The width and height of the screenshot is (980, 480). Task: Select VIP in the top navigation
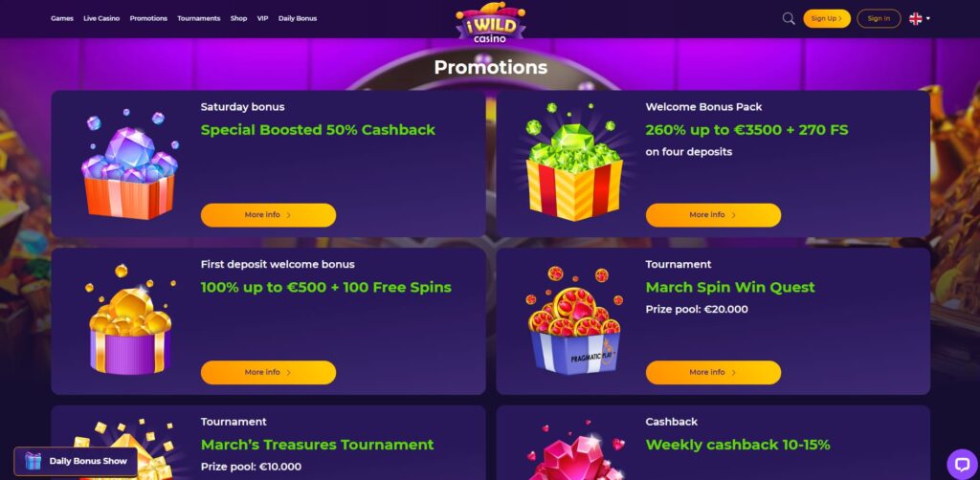point(262,19)
